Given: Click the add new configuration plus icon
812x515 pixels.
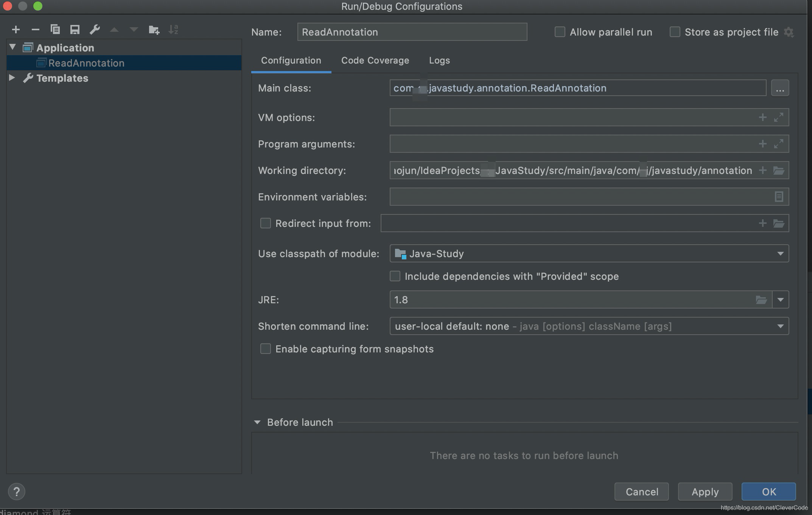Looking at the screenshot, I should point(16,29).
